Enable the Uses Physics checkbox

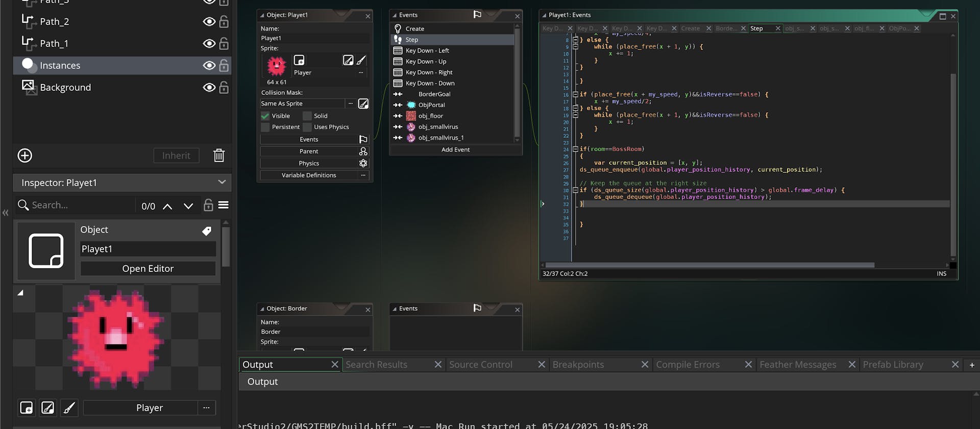point(307,127)
